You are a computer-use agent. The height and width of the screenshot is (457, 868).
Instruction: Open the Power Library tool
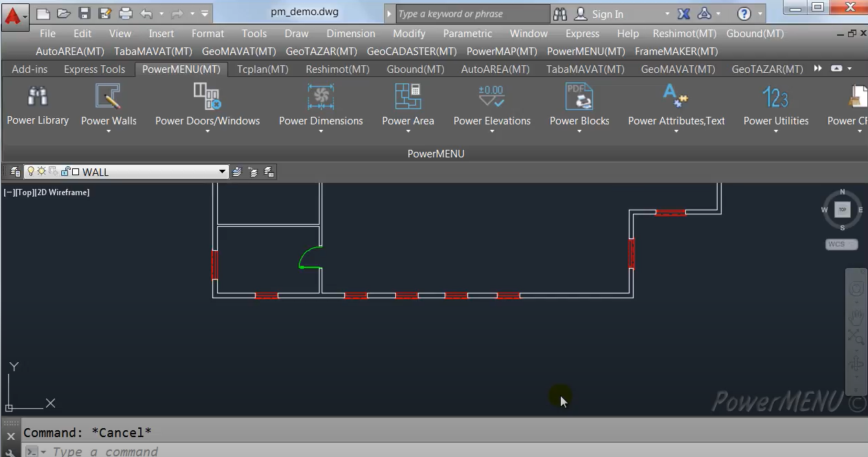tap(38, 105)
